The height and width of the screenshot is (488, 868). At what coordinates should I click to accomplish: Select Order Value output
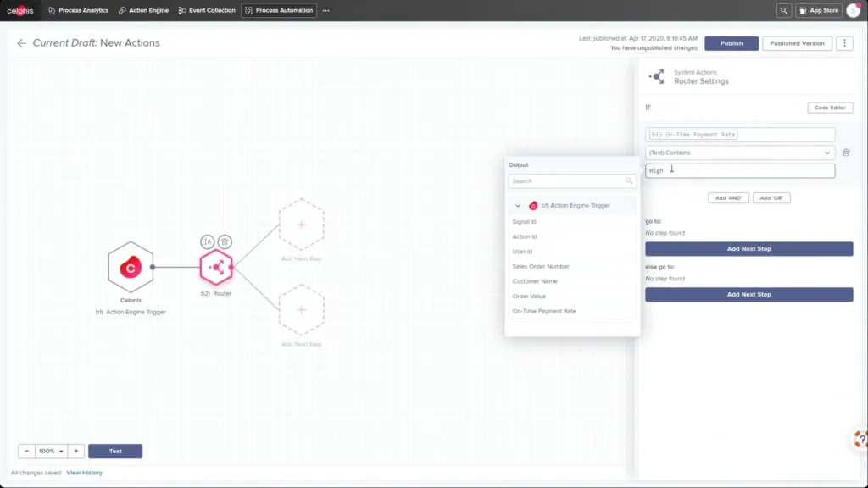(x=529, y=297)
